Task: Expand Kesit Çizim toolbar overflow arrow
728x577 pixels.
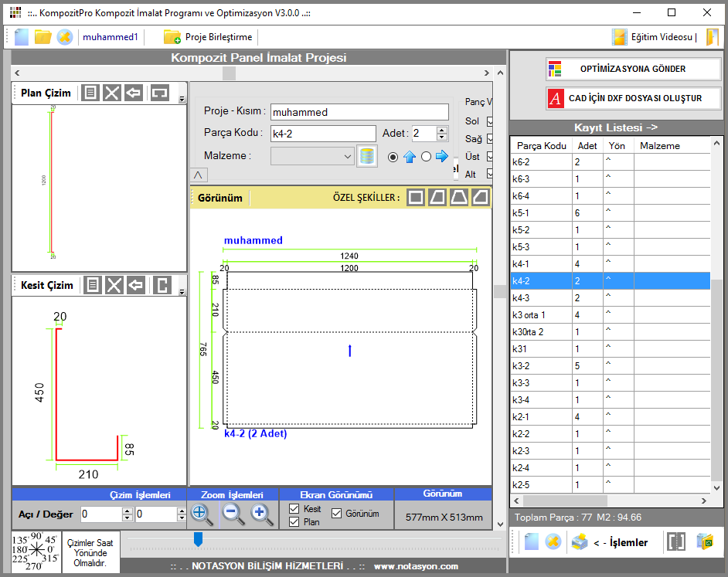Action: click(182, 291)
